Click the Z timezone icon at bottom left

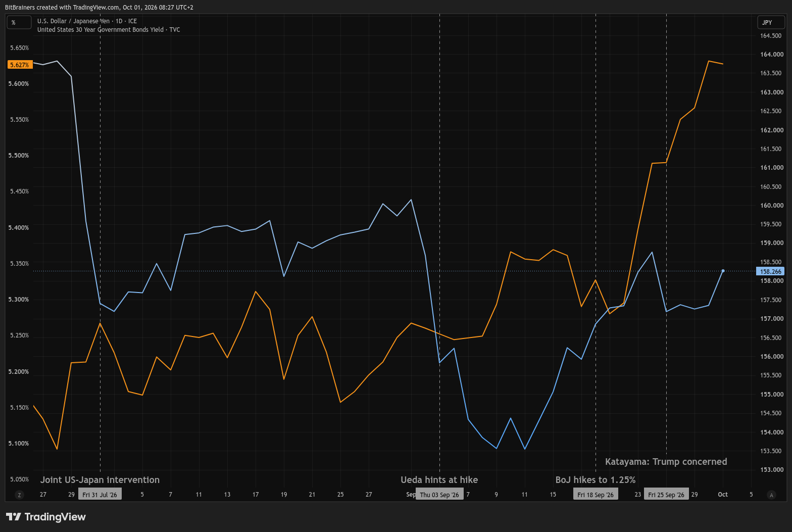[x=19, y=495]
